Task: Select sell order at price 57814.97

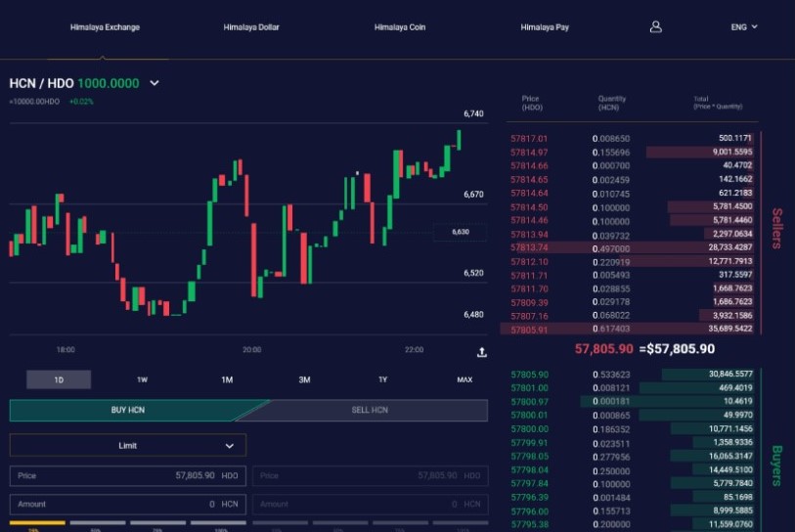Action: [632, 152]
